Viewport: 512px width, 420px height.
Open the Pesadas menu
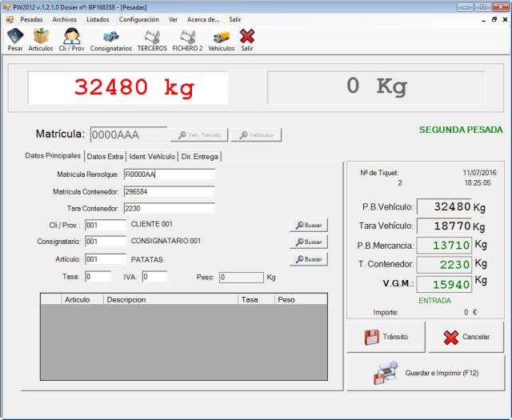tap(31, 18)
